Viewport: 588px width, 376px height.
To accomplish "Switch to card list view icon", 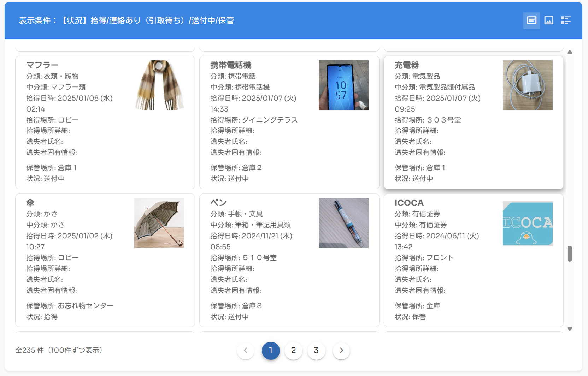I will (531, 20).
